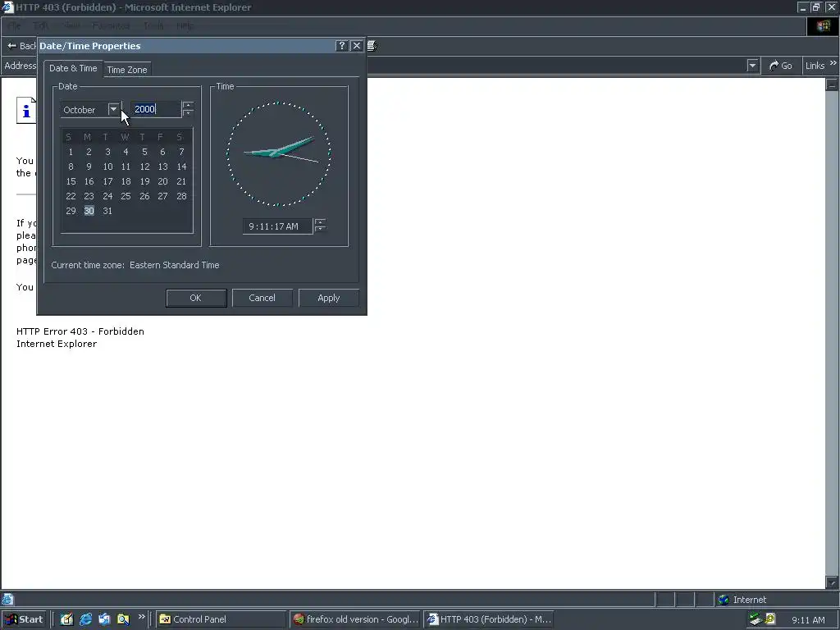The width and height of the screenshot is (840, 630).
Task: Decrease the year with the down arrow
Action: 188,113
